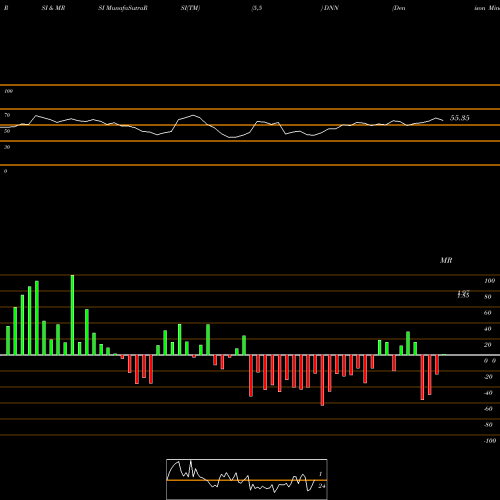Viewport: 500px width, 500px height.
Task: Open the mini RSI chart thumbnail
Action: (247, 479)
